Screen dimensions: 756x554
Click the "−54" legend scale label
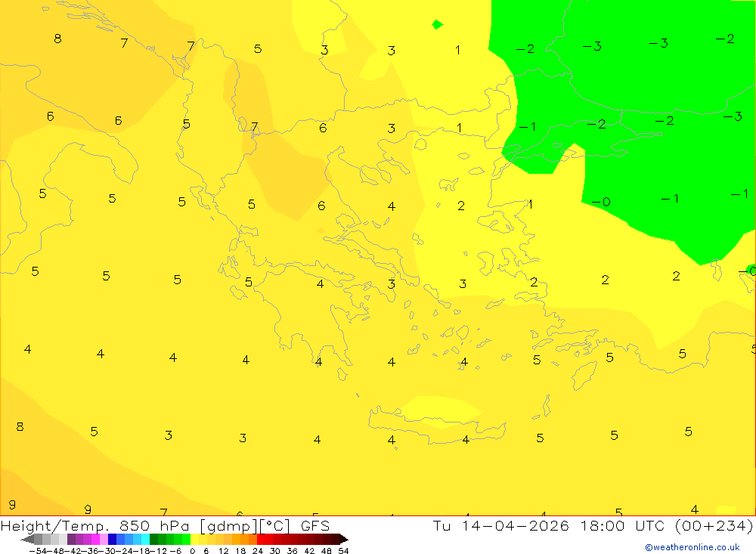click(x=38, y=551)
